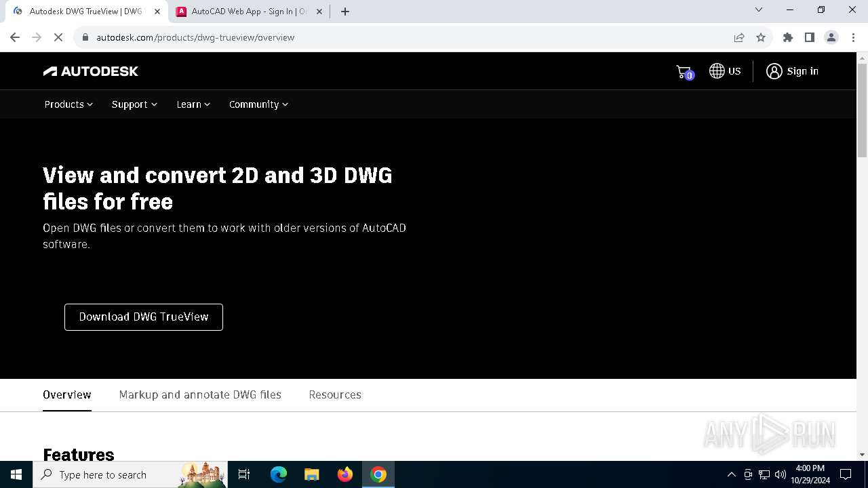Expand the Community dropdown menu
The image size is (868, 488).
(258, 104)
